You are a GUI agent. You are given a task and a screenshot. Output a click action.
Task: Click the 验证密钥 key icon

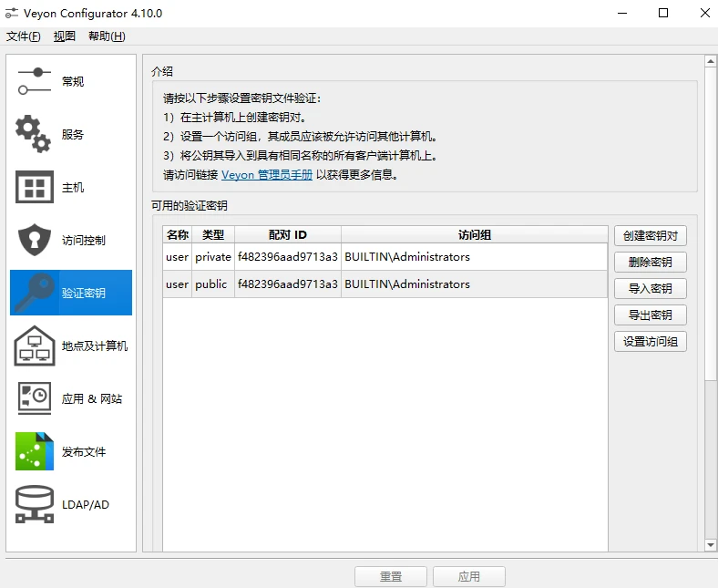pyautogui.click(x=35, y=293)
